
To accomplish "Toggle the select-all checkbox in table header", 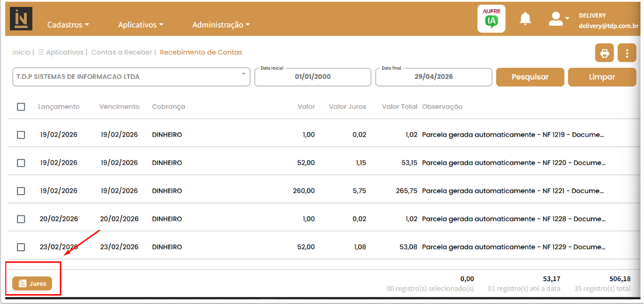I will click(x=21, y=107).
